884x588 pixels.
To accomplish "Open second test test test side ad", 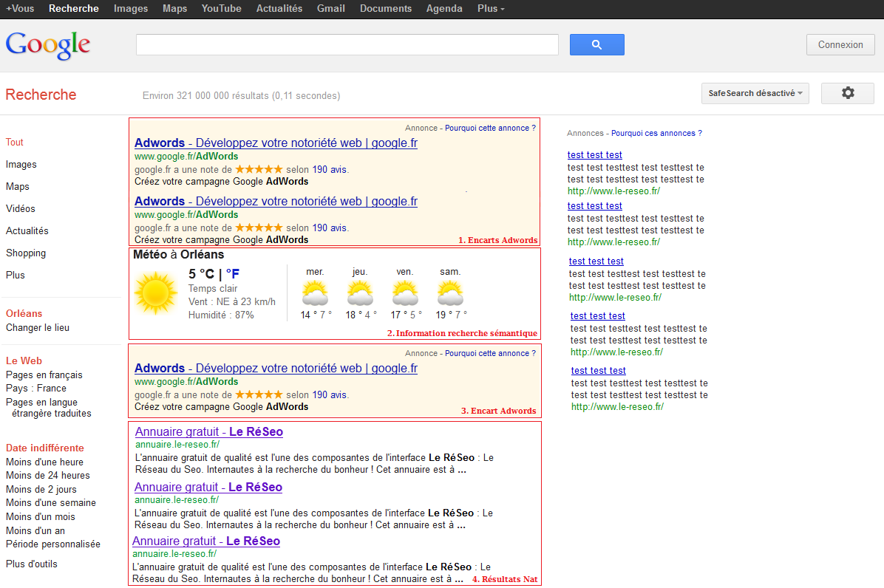I will tap(595, 206).
